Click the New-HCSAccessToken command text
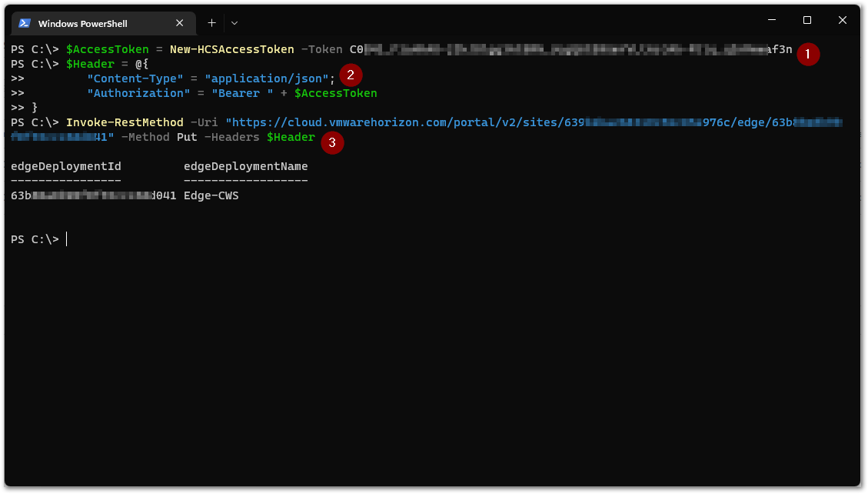The image size is (868, 494). [232, 49]
